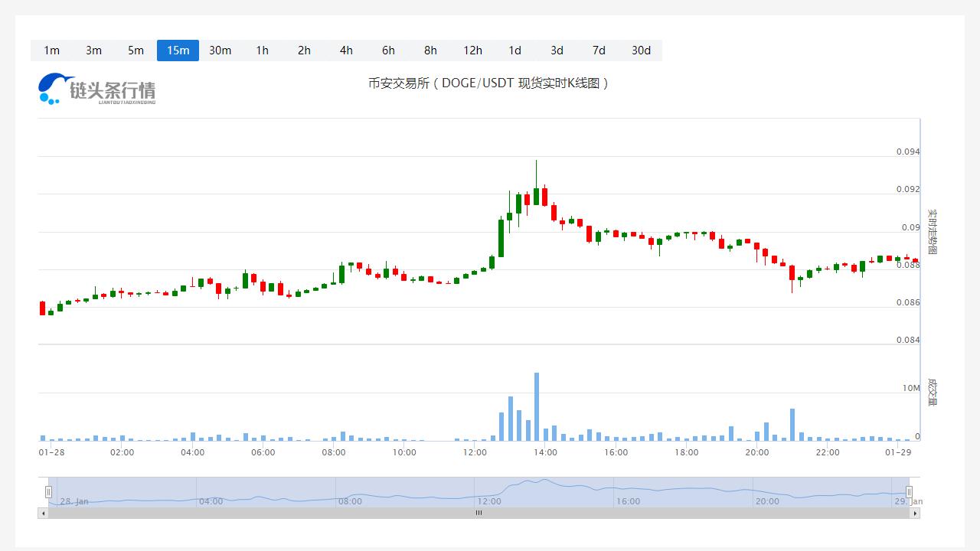Choose the 30d timeframe
This screenshot has height=551, width=980.
(x=641, y=51)
